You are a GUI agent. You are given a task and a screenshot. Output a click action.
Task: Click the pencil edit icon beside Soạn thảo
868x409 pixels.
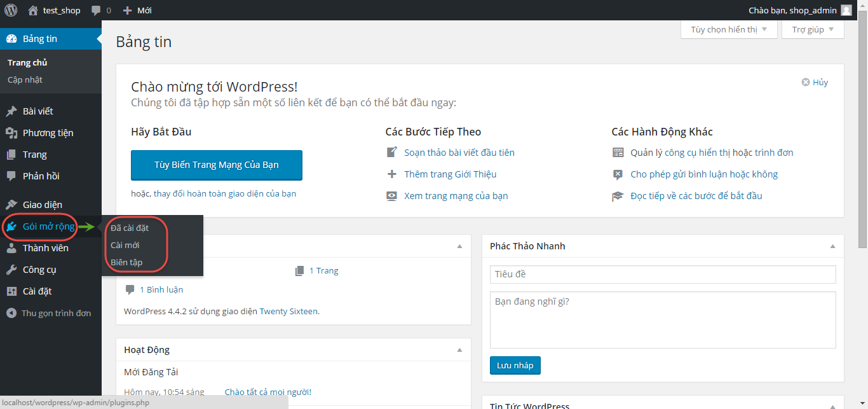click(x=392, y=153)
